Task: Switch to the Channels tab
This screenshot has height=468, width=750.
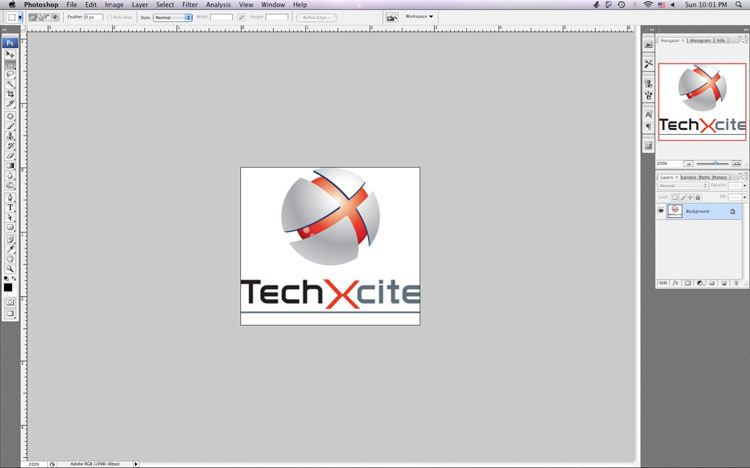Action: point(688,178)
